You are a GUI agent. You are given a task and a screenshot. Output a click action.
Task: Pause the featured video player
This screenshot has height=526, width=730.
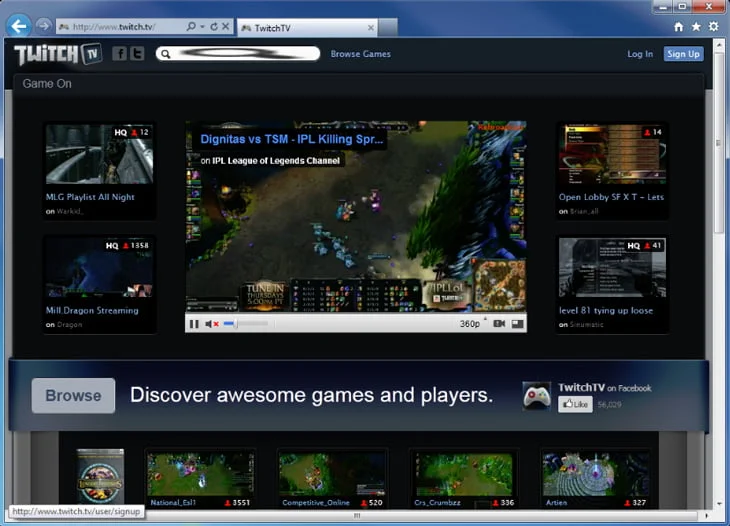194,324
